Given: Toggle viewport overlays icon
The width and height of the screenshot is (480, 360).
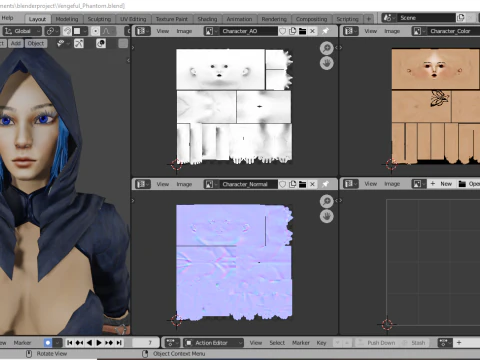Looking at the screenshot, I should pos(101,43).
